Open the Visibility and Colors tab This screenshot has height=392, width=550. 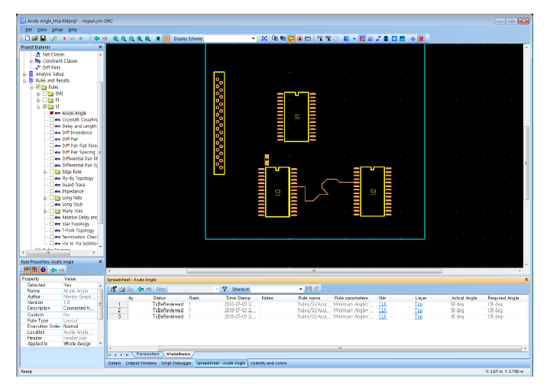(268, 363)
